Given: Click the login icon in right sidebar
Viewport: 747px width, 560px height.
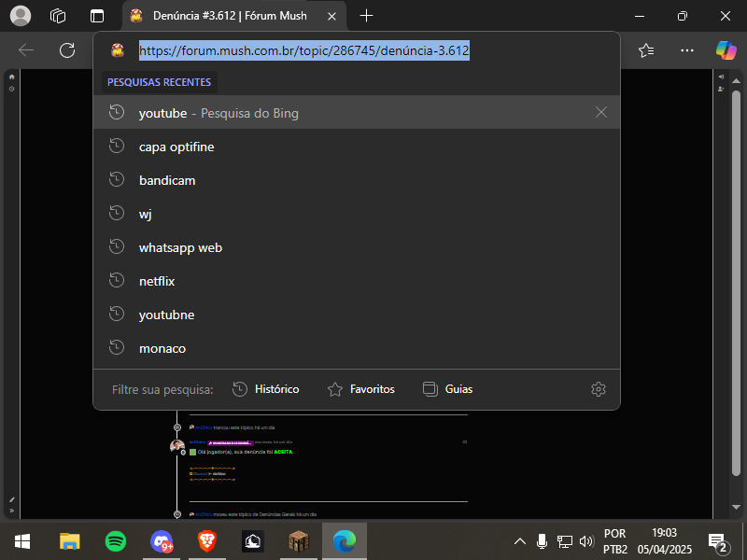Looking at the screenshot, I should 721,77.
